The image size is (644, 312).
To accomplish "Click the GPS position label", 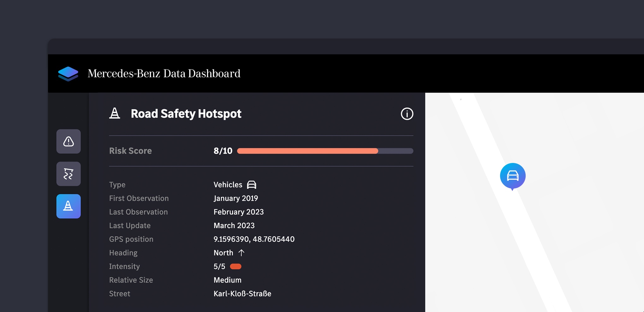I will coord(131,239).
